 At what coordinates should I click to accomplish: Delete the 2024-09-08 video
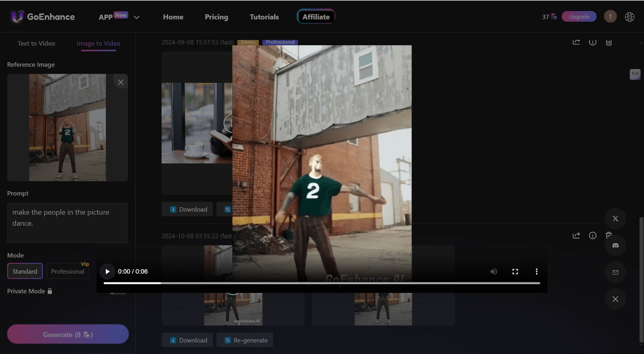click(609, 42)
